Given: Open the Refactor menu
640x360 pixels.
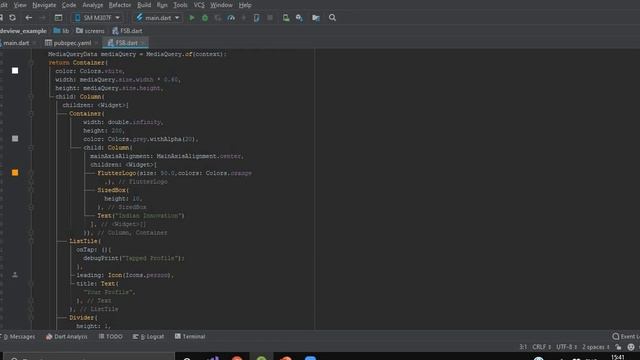Looking at the screenshot, I should tap(120, 5).
